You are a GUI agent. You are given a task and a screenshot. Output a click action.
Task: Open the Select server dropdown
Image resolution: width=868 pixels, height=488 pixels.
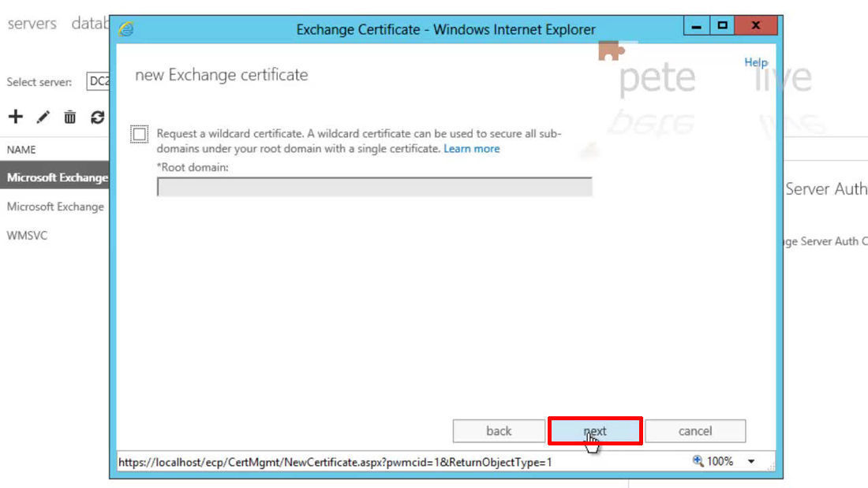click(98, 81)
